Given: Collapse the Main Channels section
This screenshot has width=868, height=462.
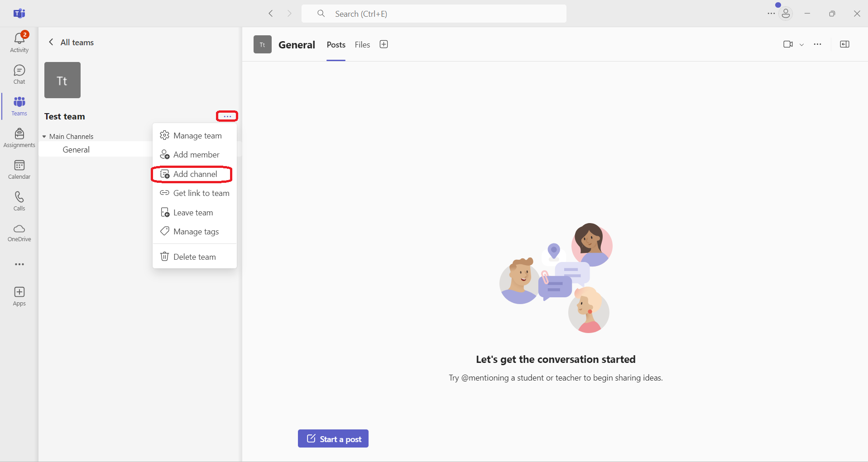Looking at the screenshot, I should point(44,137).
